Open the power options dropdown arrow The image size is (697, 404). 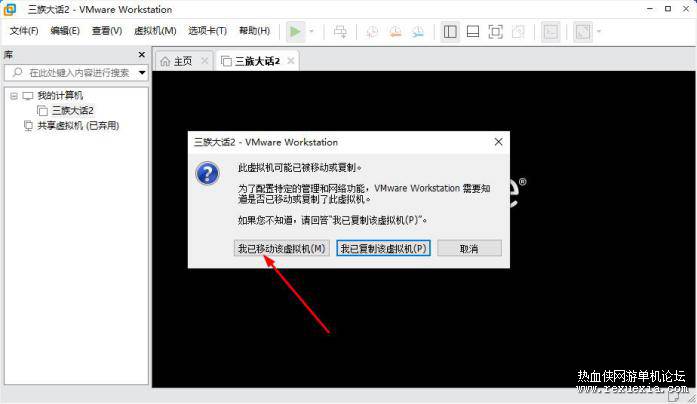[311, 32]
